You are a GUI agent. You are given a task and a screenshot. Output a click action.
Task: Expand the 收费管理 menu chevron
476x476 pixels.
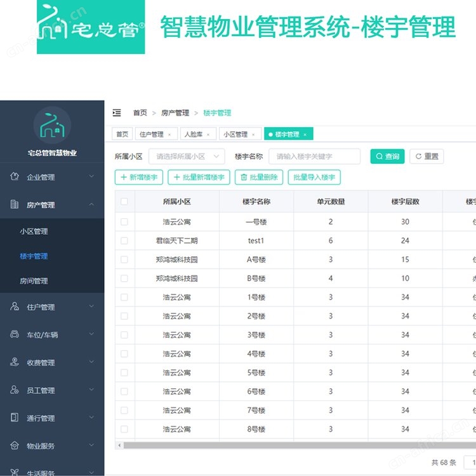pyautogui.click(x=91, y=362)
